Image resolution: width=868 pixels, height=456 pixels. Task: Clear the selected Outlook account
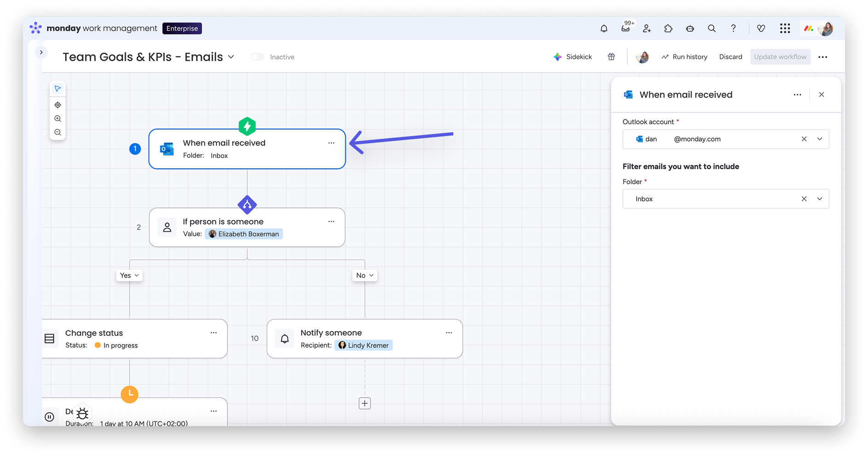tap(804, 139)
